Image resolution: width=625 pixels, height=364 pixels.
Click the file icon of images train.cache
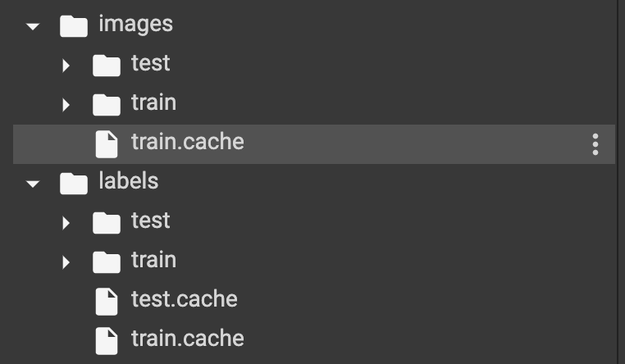107,144
